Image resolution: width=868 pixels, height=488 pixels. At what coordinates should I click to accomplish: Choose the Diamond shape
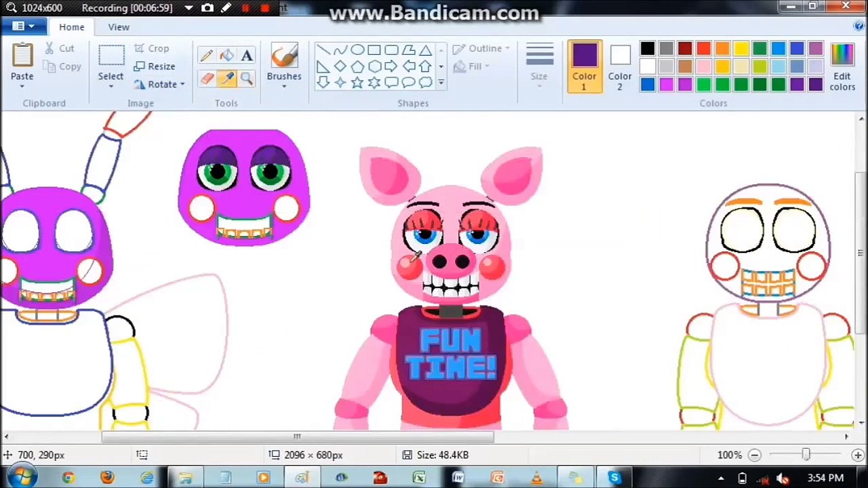coord(340,66)
